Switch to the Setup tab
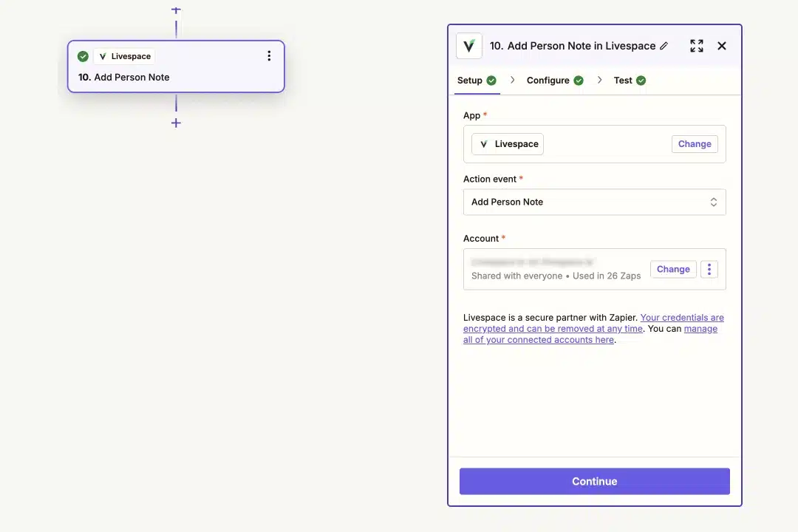The height and width of the screenshot is (532, 798). [477, 81]
